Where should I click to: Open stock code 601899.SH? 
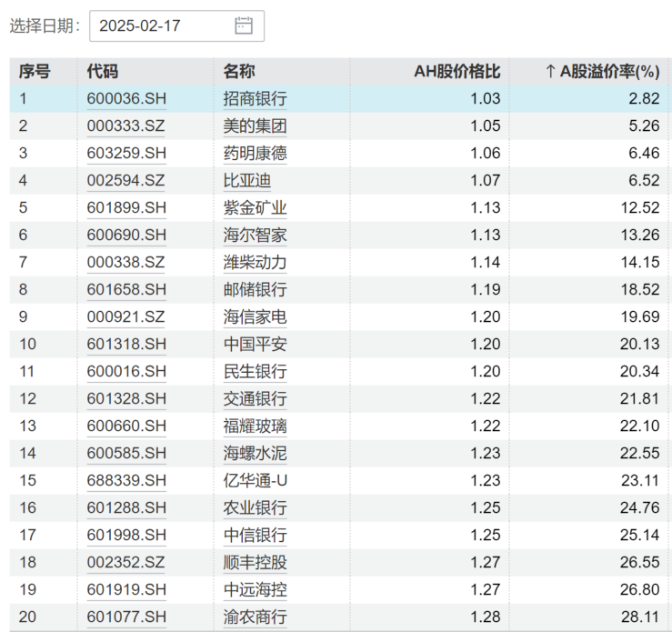click(126, 208)
